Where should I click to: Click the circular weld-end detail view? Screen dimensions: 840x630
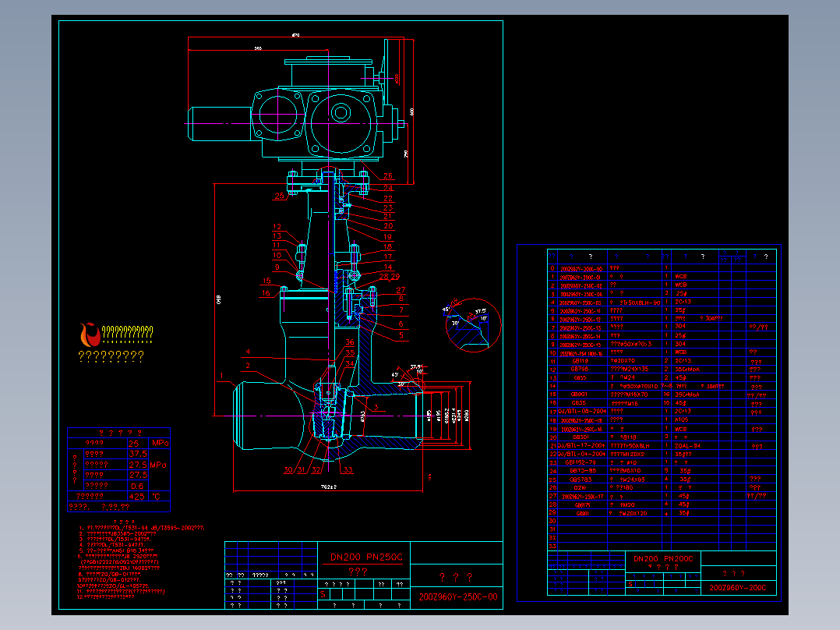pos(473,325)
